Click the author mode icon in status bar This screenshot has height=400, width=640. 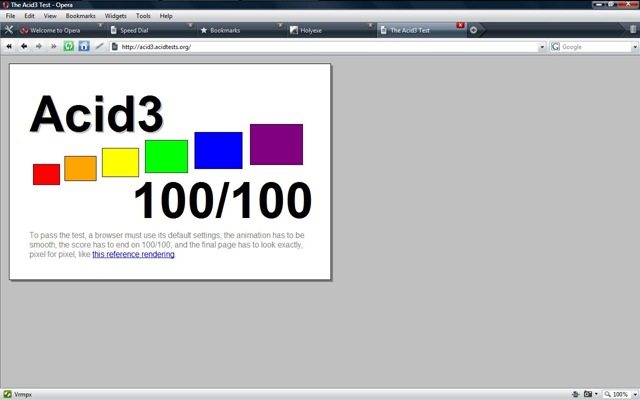click(x=576, y=394)
